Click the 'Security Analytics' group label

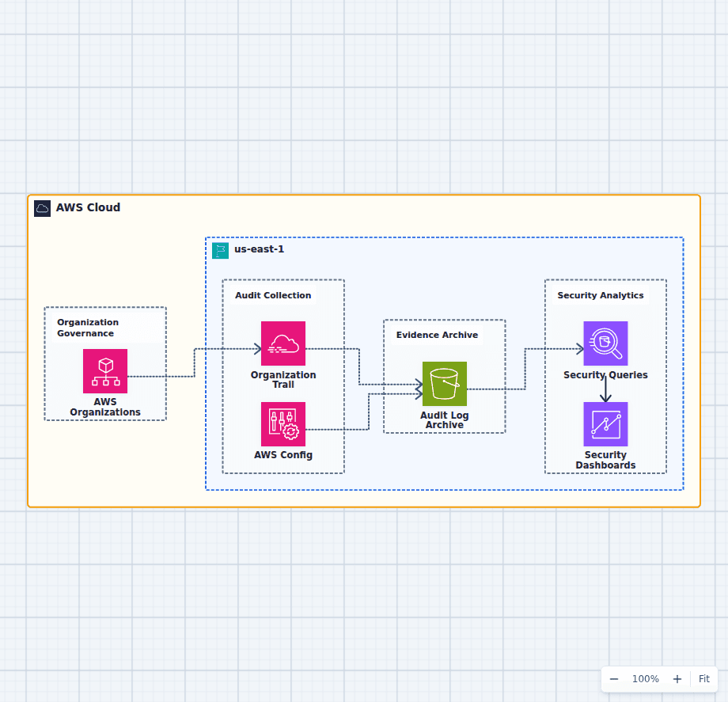(x=601, y=295)
